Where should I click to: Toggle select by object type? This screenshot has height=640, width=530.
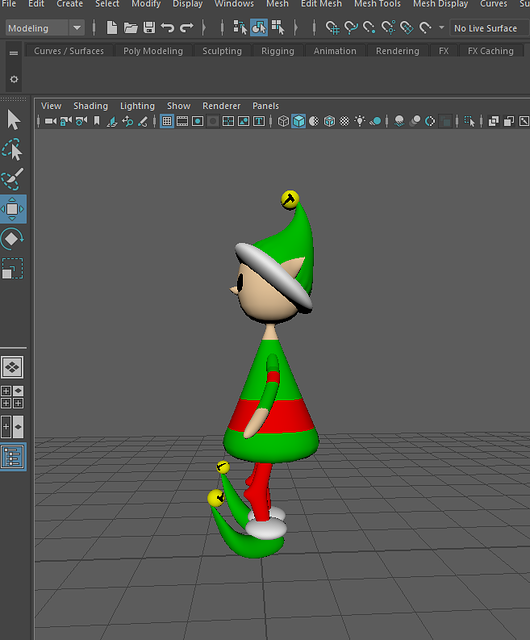pos(259,28)
